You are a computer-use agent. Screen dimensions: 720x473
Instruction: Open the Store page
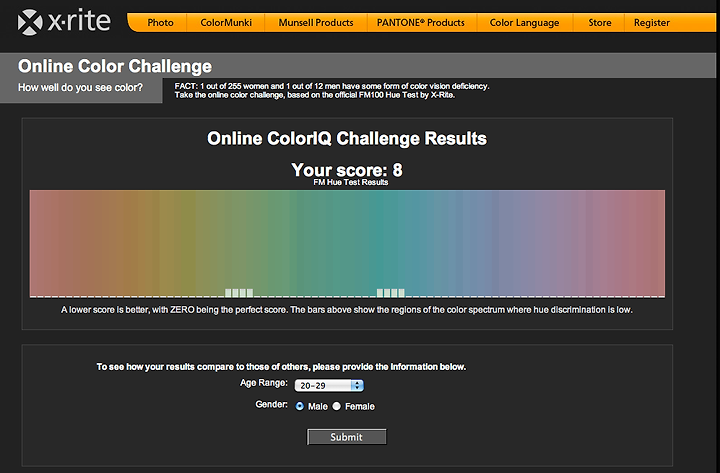(600, 23)
